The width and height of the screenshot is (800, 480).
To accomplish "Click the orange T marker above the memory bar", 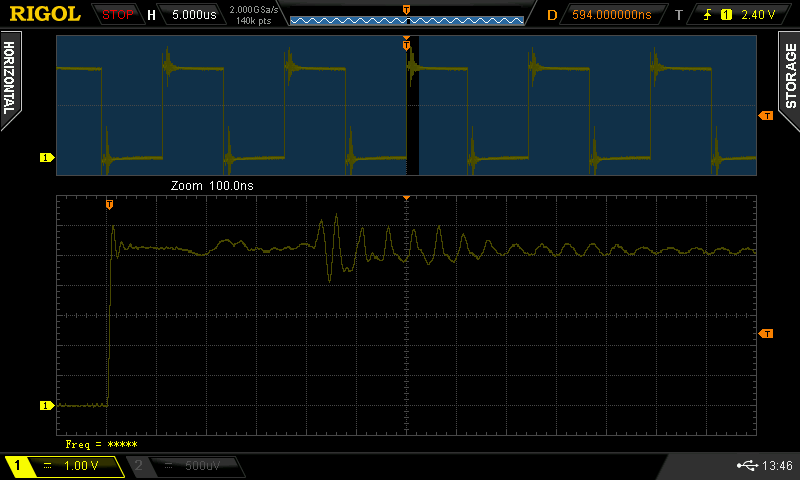I will [407, 10].
